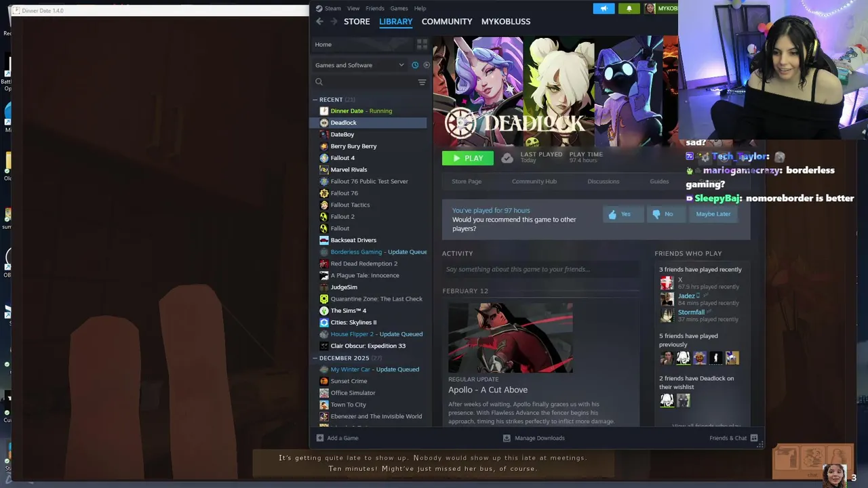868x488 pixels.
Task: Open the Help menu
Action: coord(420,8)
